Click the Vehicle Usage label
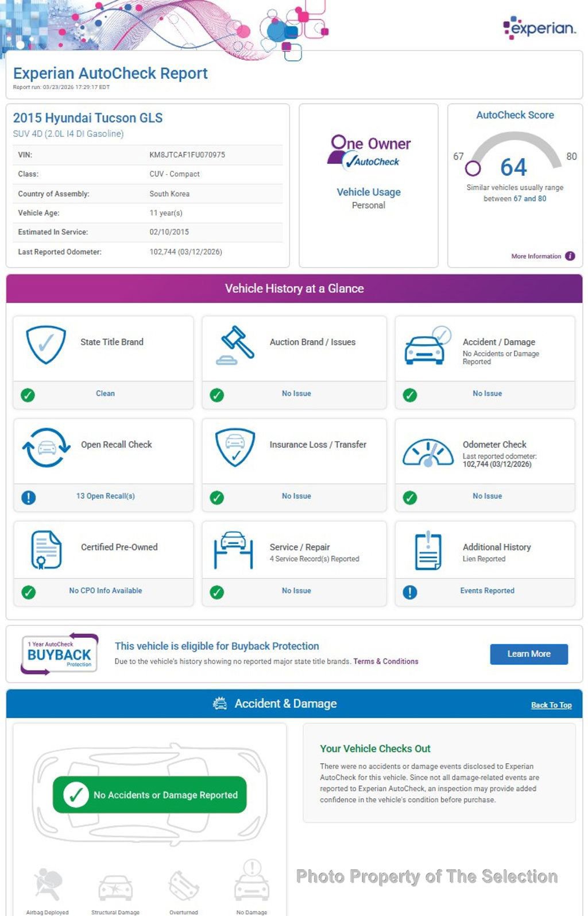Screen dimensions: 588x916 [x=369, y=193]
